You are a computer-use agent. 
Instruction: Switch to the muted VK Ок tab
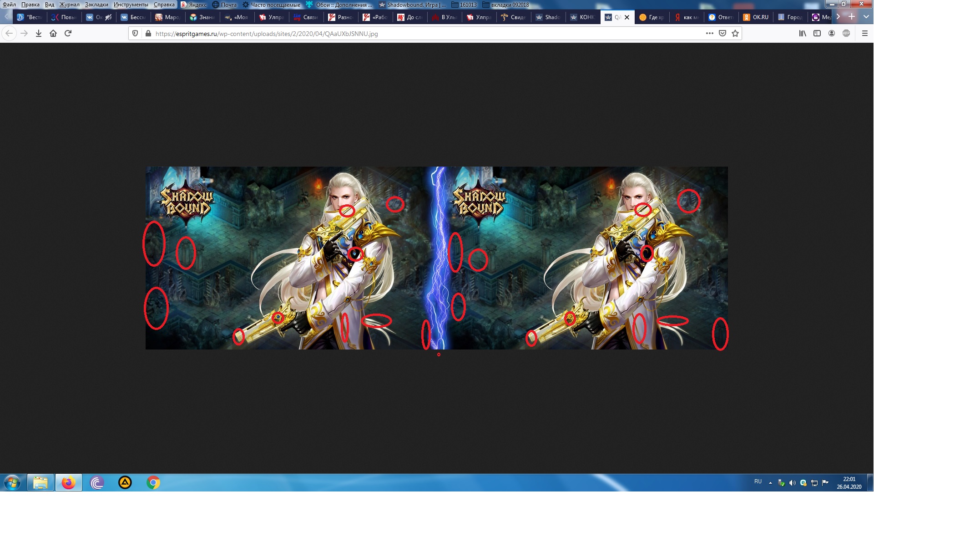99,17
